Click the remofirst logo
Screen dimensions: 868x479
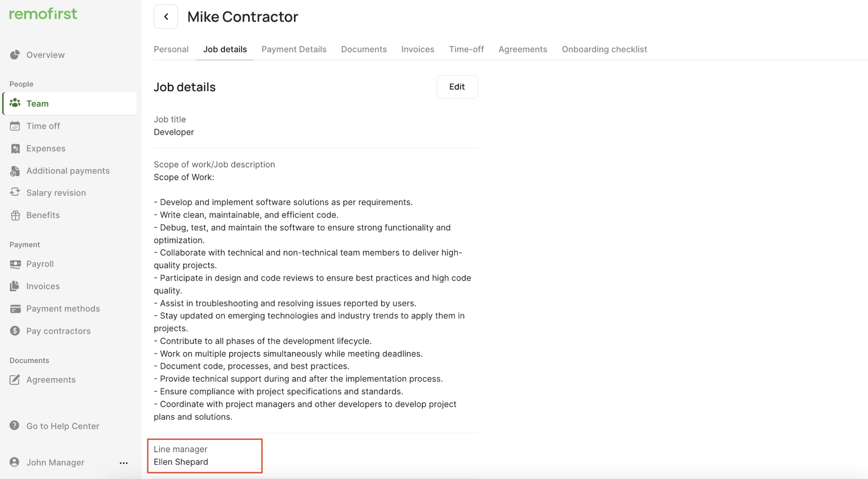pyautogui.click(x=43, y=14)
